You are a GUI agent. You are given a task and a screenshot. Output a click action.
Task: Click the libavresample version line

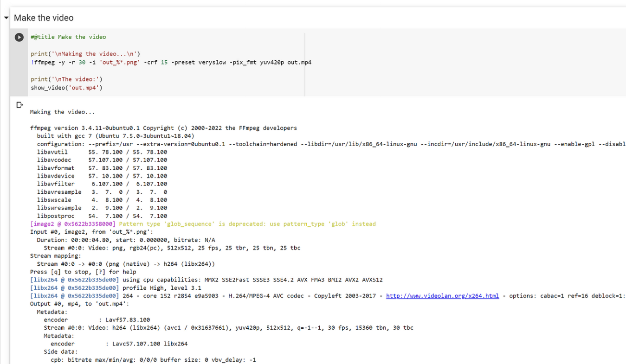pos(102,192)
